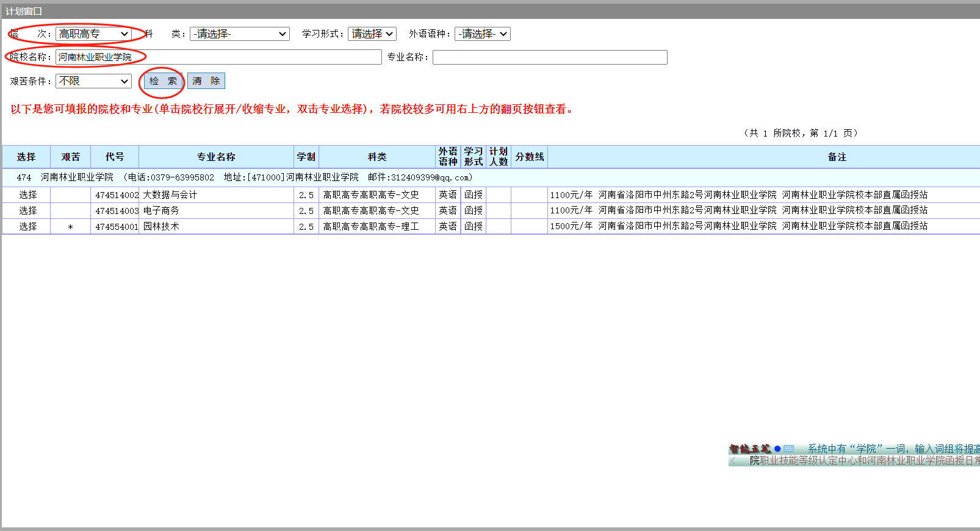Click 选择 for 电子商务 row
This screenshot has height=531, width=980.
click(x=27, y=211)
